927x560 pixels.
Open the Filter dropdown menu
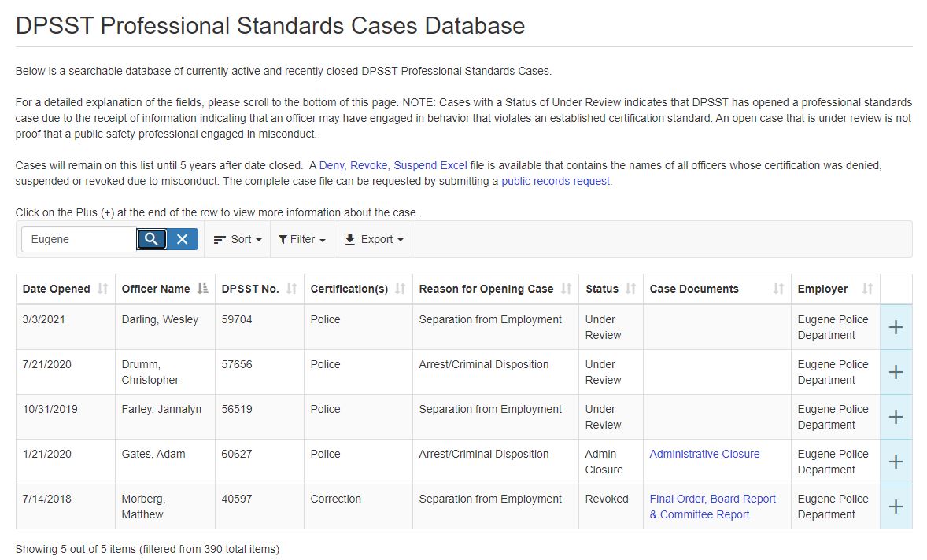[x=302, y=239]
